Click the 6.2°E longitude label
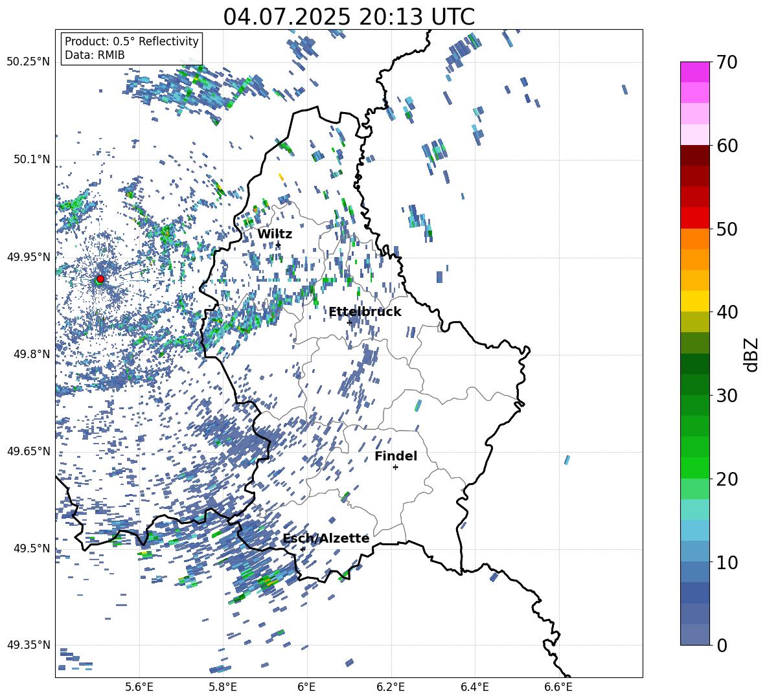 [391, 687]
